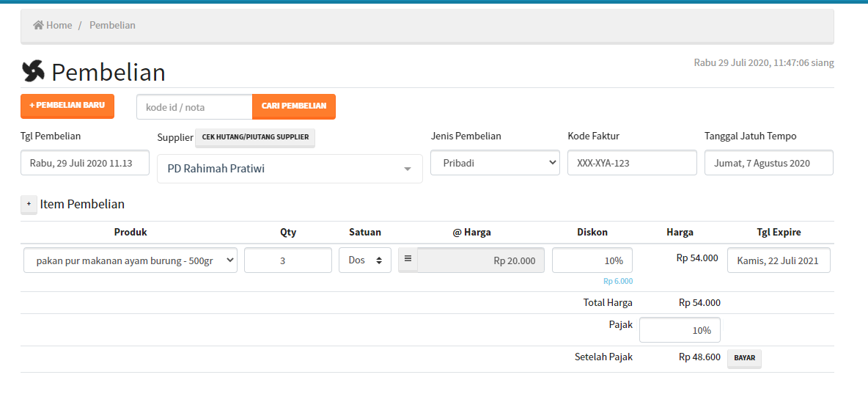Click the Pembelian breadcrumb item
The height and width of the screenshot is (394, 868).
[x=112, y=26]
